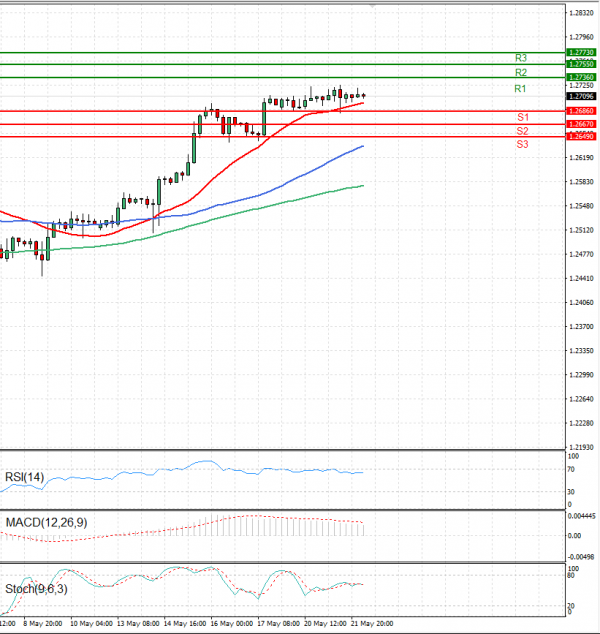Click the 1.23700 price axis value
The image size is (600, 634).
pos(581,327)
